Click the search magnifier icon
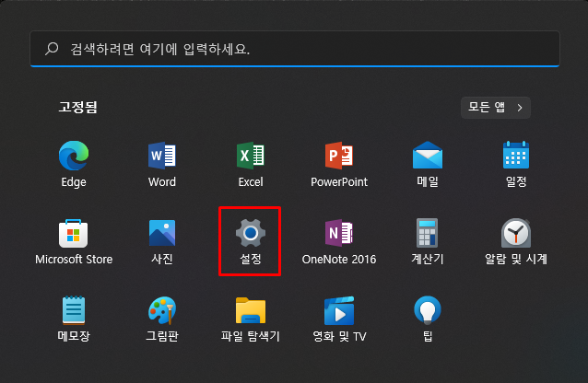This screenshot has height=383, width=588. [x=52, y=49]
